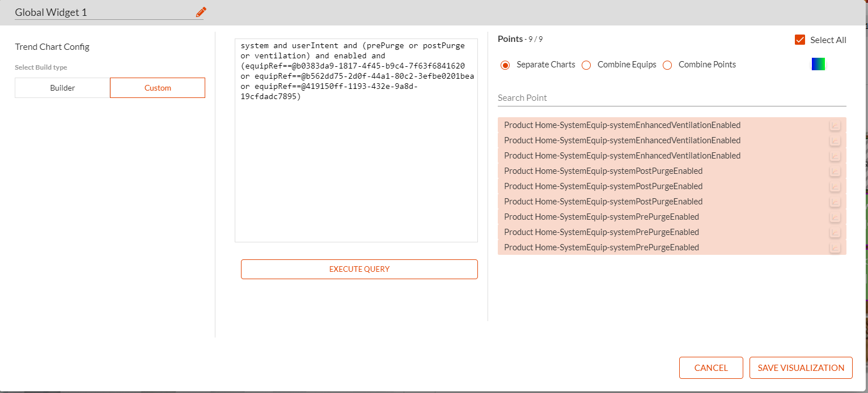Screen dimensions: 868x393
Task: Select the second systemEnhancedVentilationEnabled point text
Action: (x=622, y=140)
